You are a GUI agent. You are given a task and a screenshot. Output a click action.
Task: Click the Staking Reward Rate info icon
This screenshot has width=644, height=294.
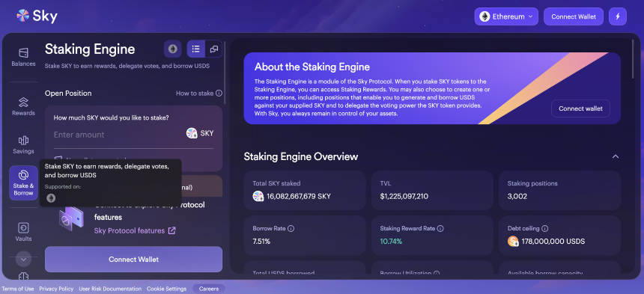(x=440, y=228)
